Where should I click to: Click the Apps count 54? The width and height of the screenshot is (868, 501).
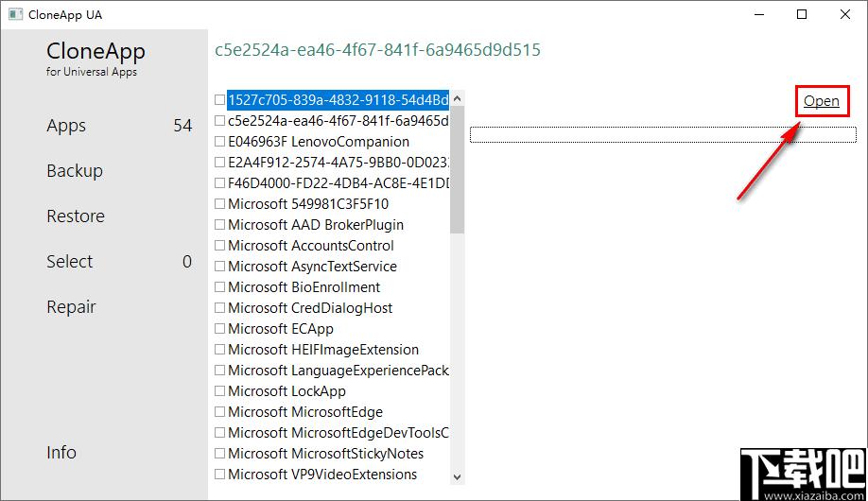tap(182, 126)
